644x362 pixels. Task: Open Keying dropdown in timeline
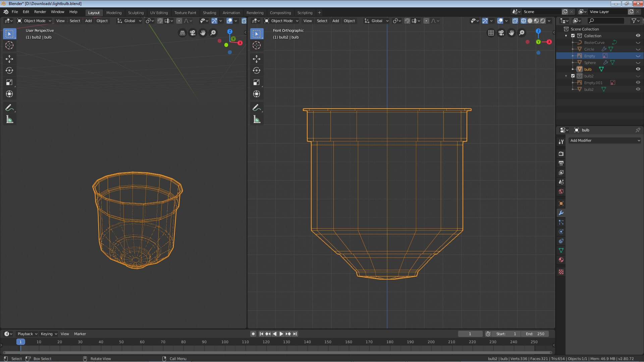click(x=49, y=334)
